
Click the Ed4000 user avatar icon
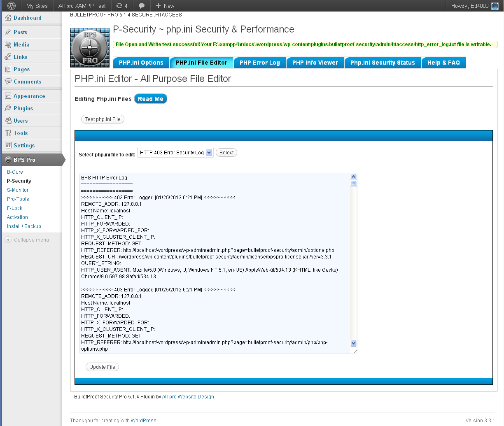tap(495, 6)
